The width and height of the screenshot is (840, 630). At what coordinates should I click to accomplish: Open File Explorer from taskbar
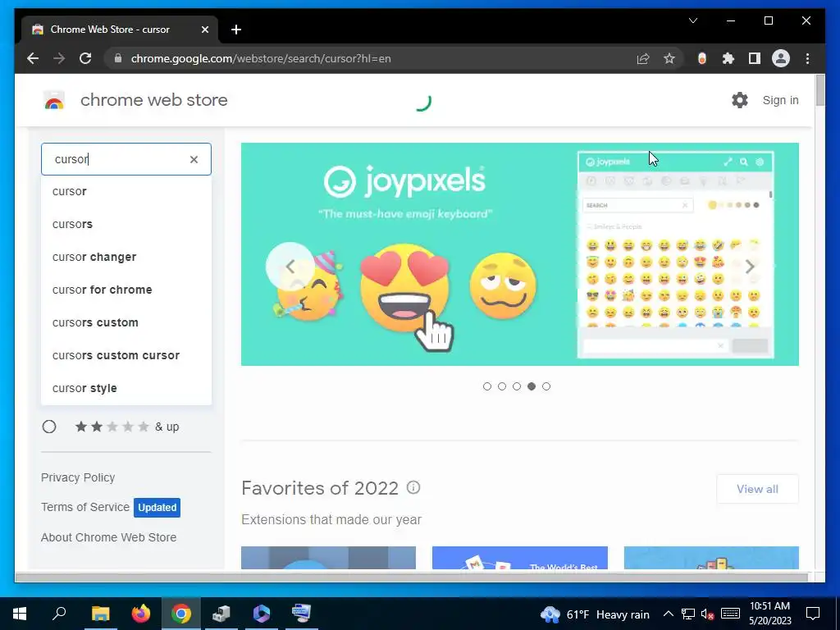[100, 614]
